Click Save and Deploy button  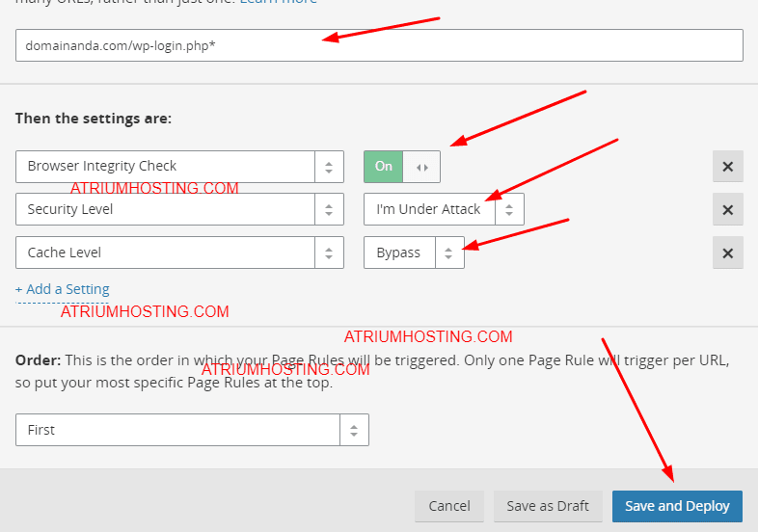coord(677,506)
